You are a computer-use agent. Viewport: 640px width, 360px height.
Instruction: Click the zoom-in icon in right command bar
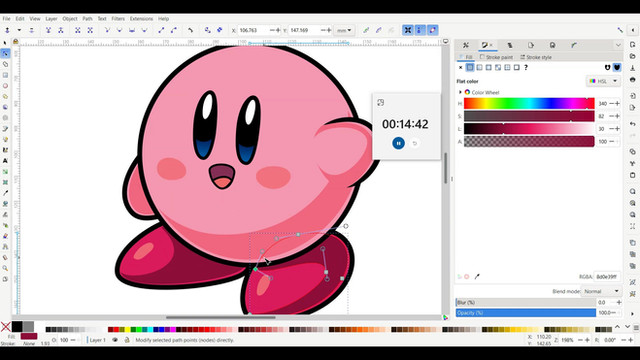[x=633, y=191]
